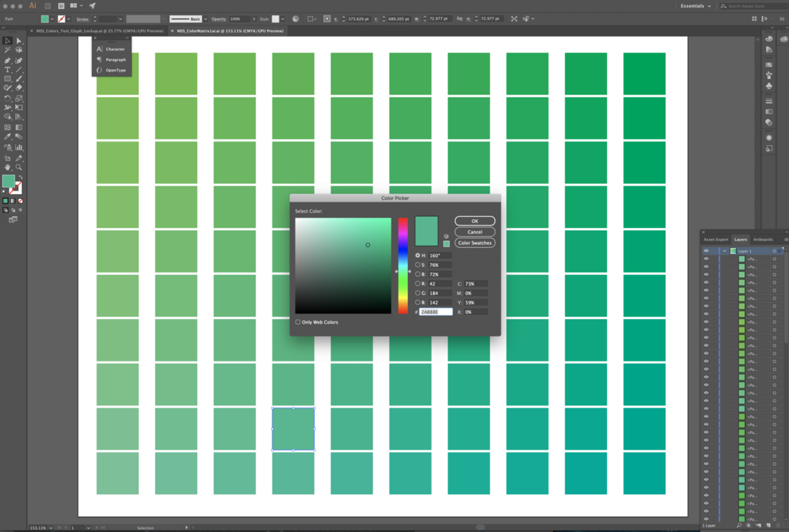Expand Opacity arrow in control bar

coord(254,19)
